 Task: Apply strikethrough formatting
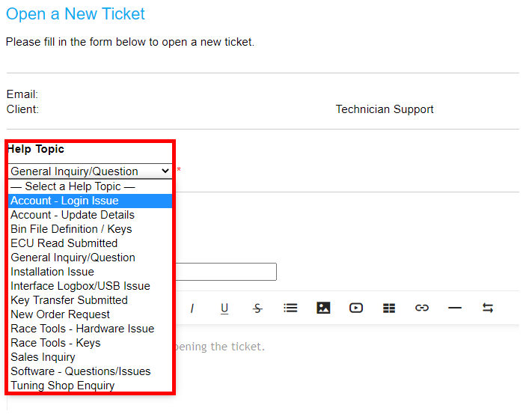[257, 308]
